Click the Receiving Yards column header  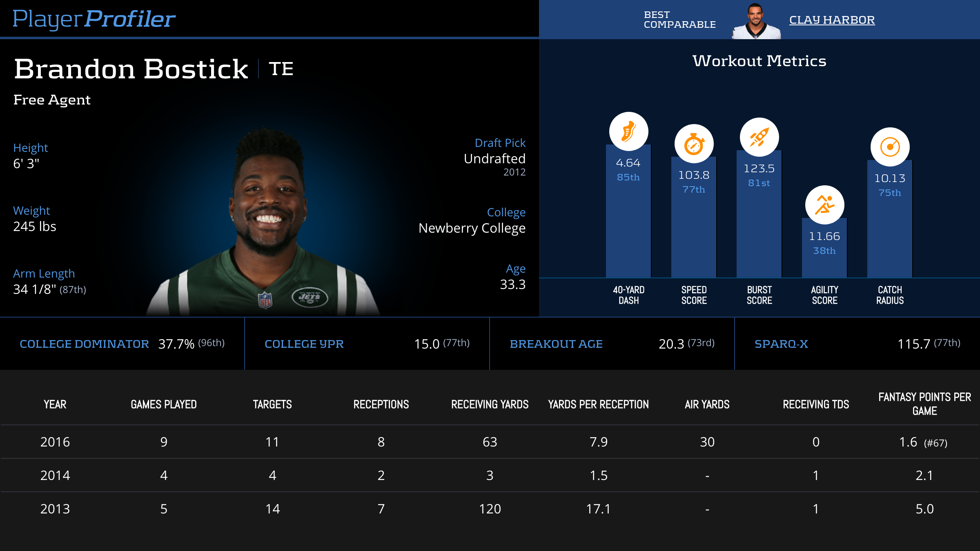tap(490, 404)
